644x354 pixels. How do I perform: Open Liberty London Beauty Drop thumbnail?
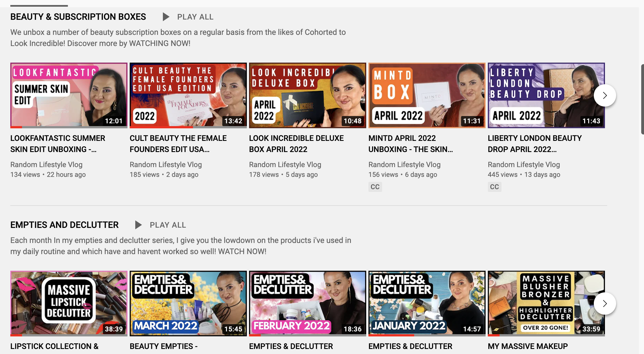pos(546,95)
